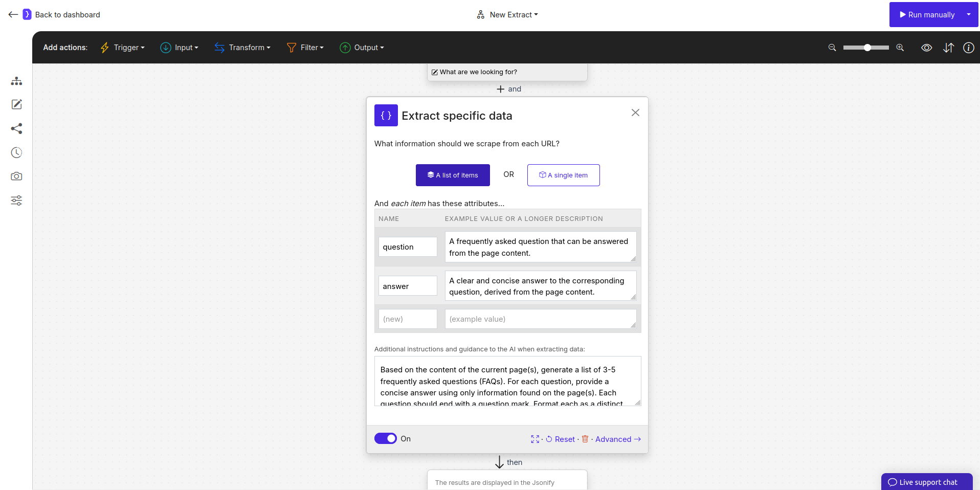980x490 pixels.
Task: Open screenshots via camera icon
Action: [16, 176]
